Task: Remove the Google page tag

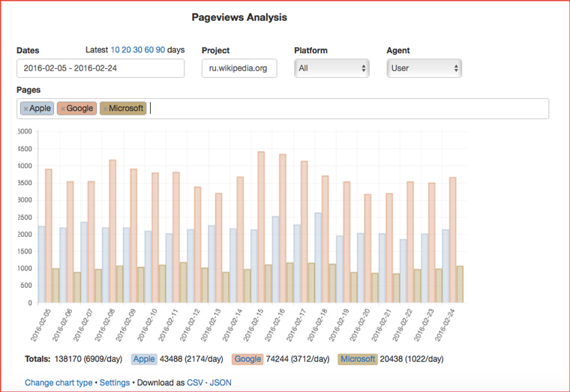Action: (62, 109)
